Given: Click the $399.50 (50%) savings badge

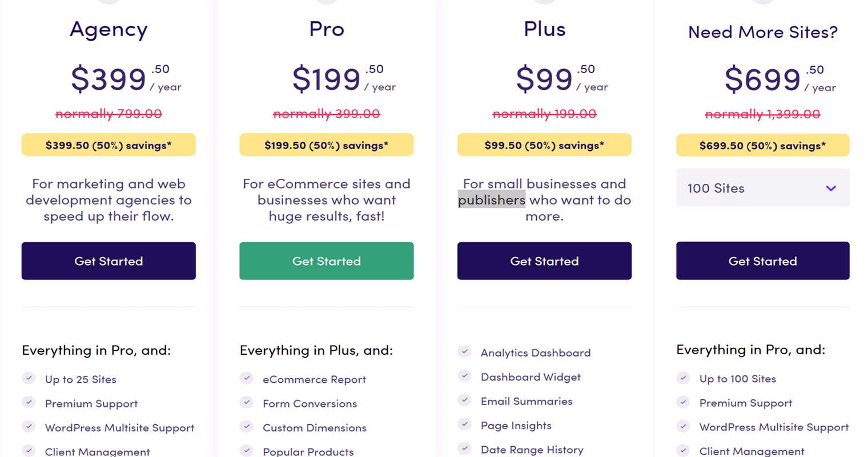Looking at the screenshot, I should (108, 145).
